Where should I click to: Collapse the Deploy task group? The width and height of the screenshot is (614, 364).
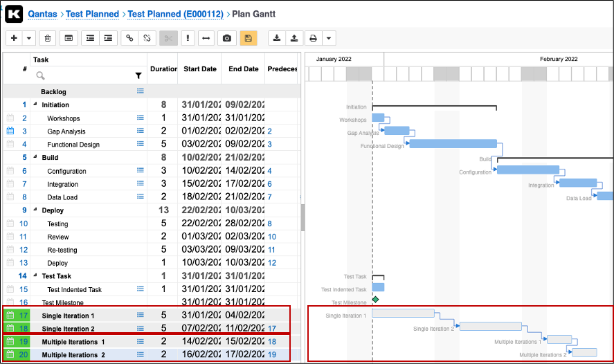point(35,210)
